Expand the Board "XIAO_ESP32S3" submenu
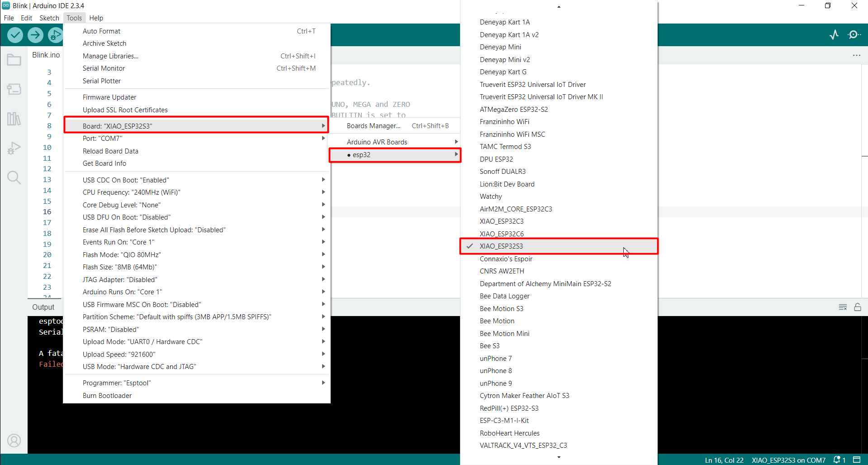 (x=197, y=126)
